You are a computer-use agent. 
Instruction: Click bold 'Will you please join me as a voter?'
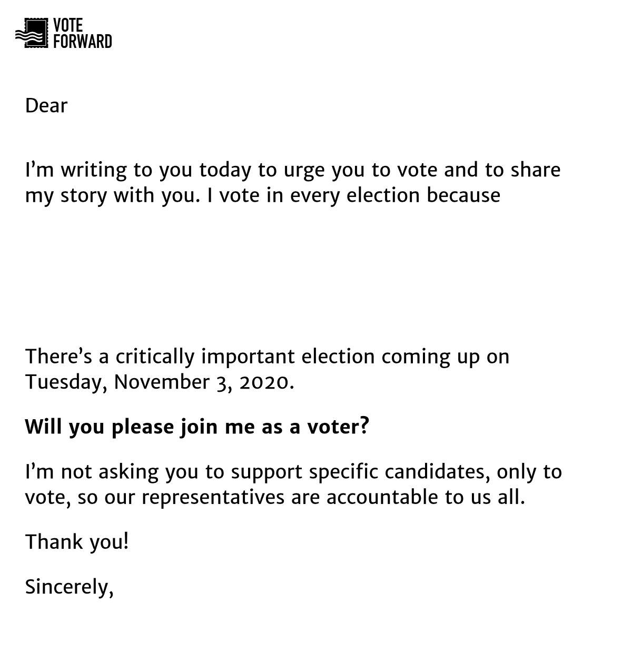pyautogui.click(x=197, y=427)
